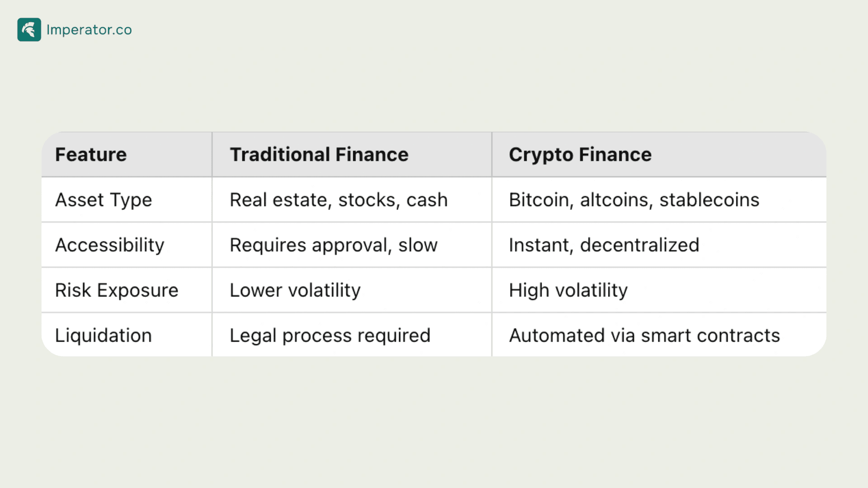The image size is (868, 488).
Task: Click the Risk Exposure row label
Action: 117,290
